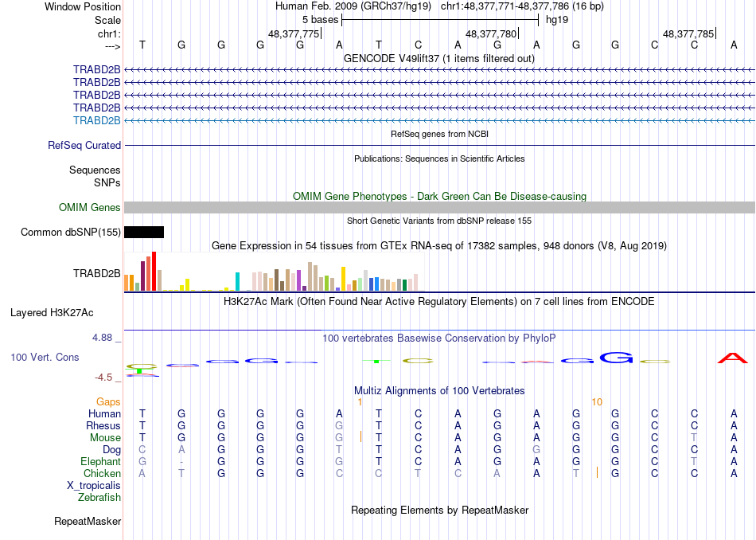Open the 100 Vert. Cons label
The width and height of the screenshot is (756, 540).
click(x=45, y=357)
